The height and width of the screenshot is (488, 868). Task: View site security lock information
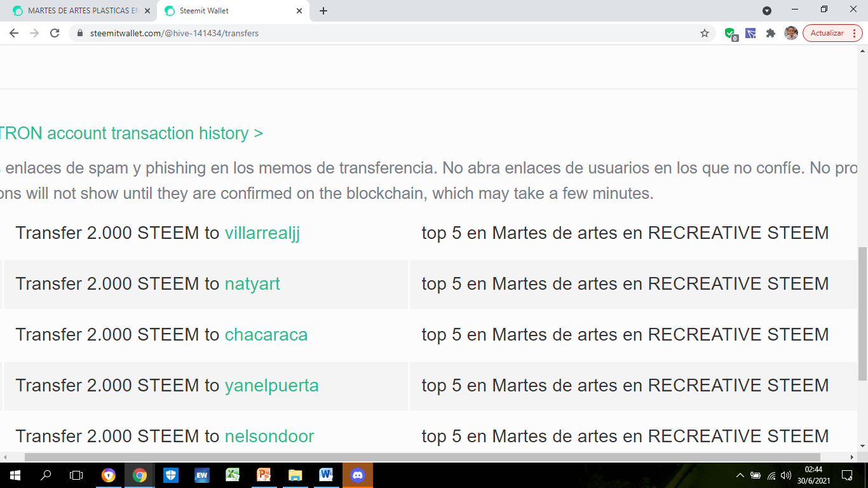(80, 33)
